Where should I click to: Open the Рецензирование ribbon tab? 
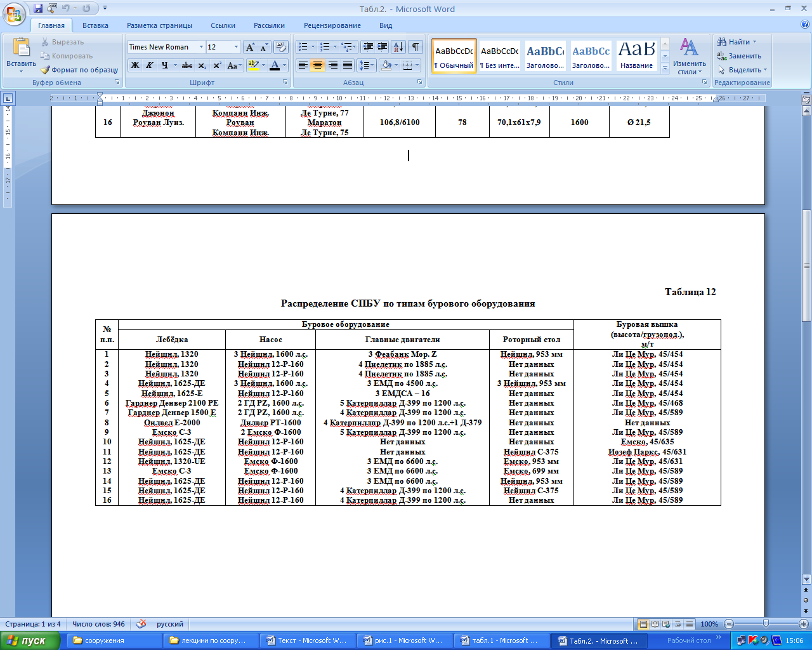pyautogui.click(x=332, y=25)
